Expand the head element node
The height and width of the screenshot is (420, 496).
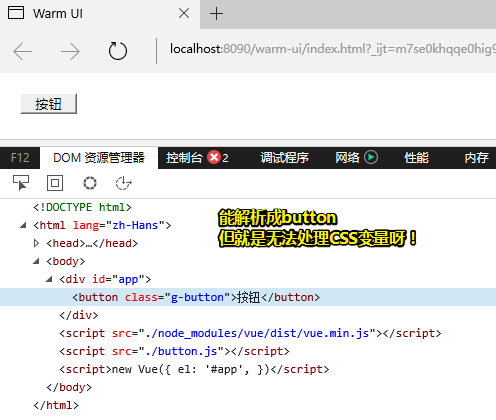click(36, 243)
